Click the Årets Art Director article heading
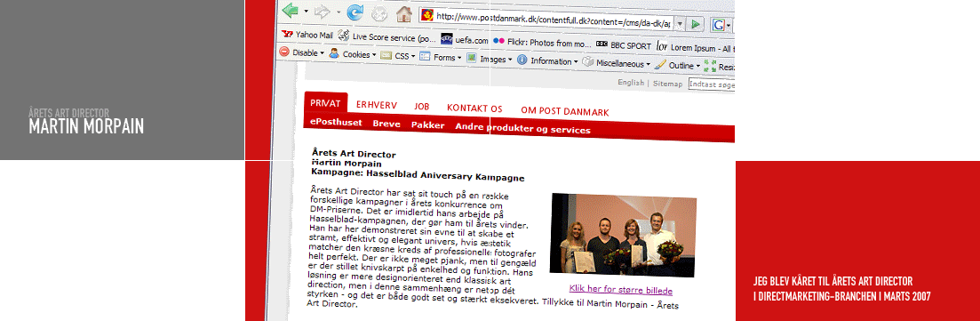Image resolution: width=980 pixels, height=321 pixels. tap(354, 153)
